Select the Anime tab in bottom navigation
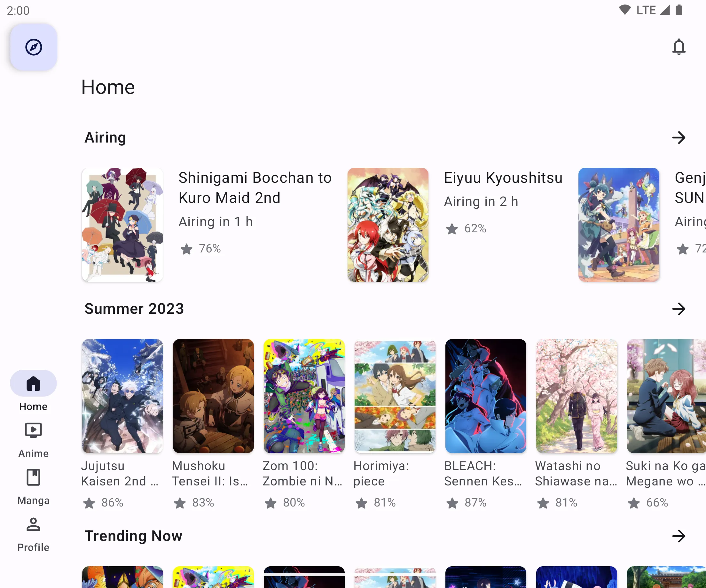Screen dimensions: 706x588 coord(34,439)
